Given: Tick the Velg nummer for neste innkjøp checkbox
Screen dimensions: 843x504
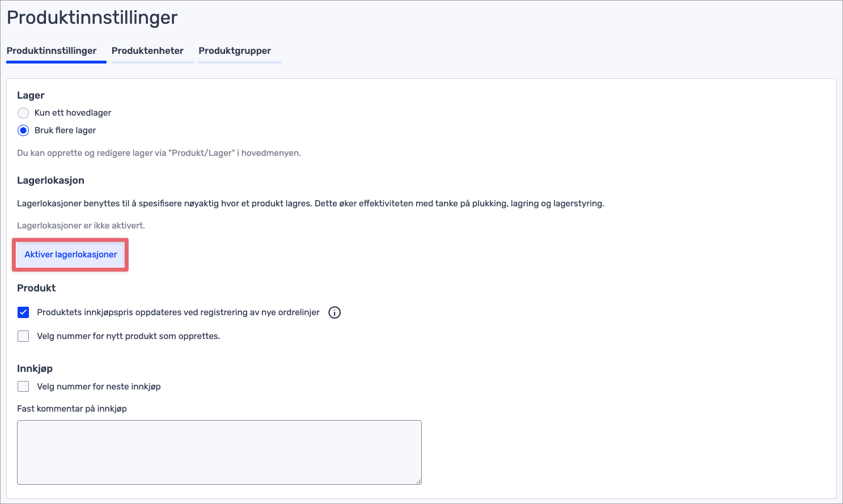Looking at the screenshot, I should (x=23, y=387).
